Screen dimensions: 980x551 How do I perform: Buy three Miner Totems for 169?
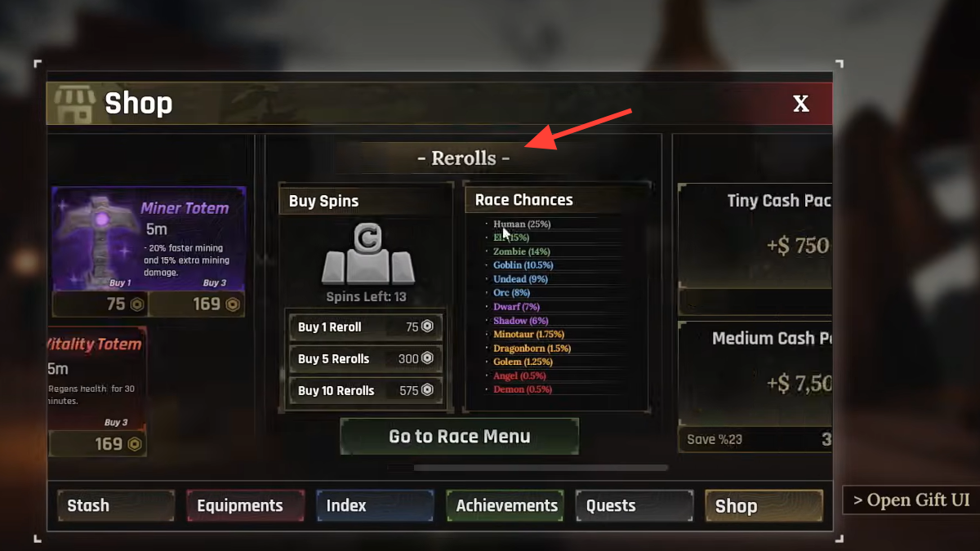[x=197, y=304]
